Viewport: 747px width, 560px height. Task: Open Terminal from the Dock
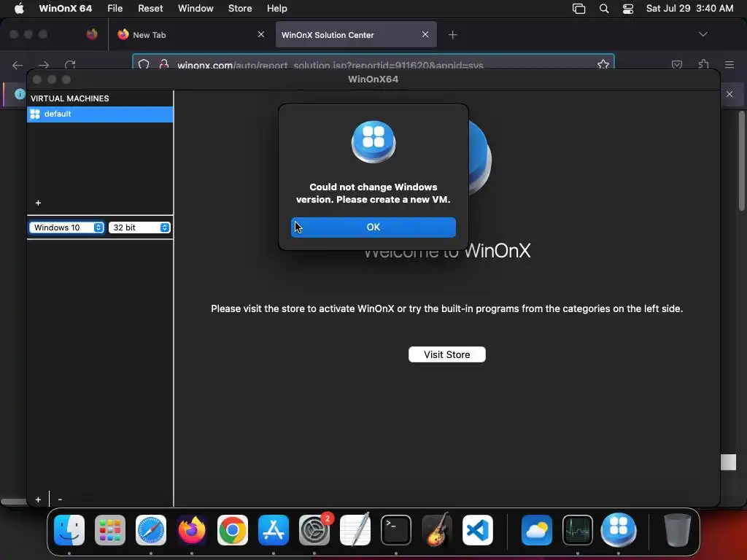(x=396, y=530)
